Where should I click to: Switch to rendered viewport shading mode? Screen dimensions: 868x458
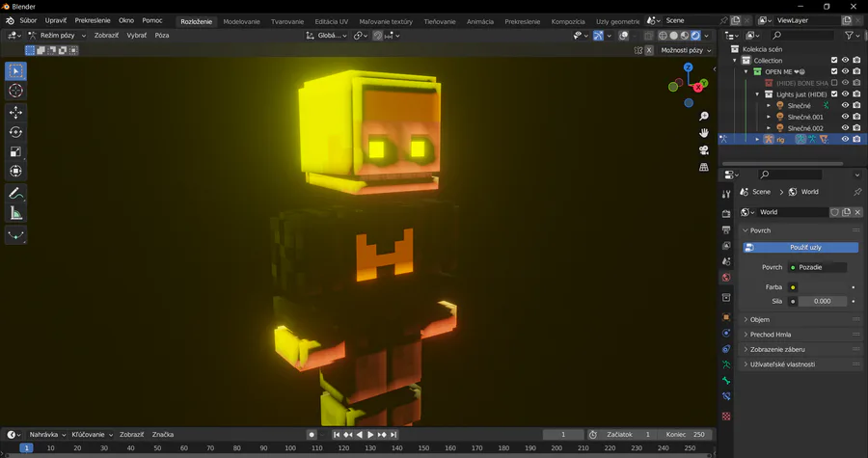pyautogui.click(x=695, y=36)
